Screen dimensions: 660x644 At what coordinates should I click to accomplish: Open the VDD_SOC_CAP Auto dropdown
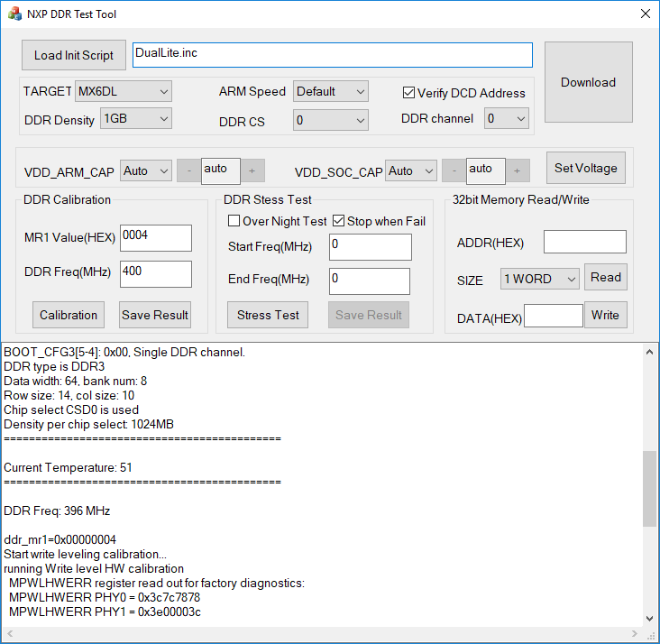411,171
